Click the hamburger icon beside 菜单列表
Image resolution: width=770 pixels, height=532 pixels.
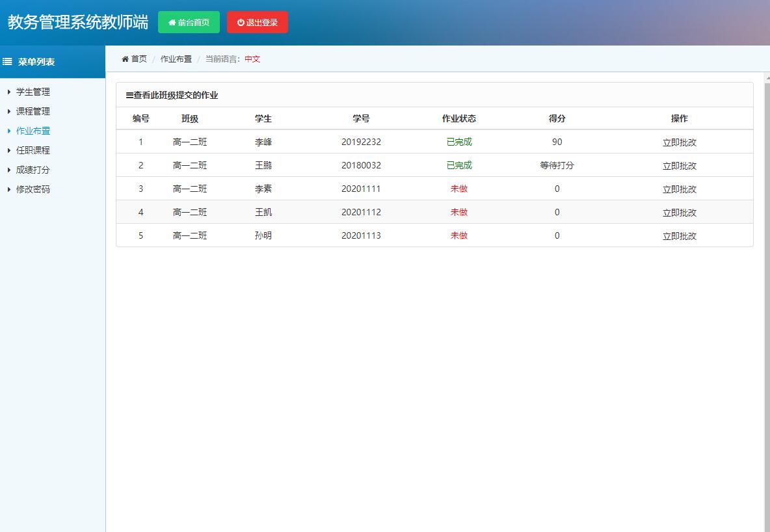coord(7,62)
